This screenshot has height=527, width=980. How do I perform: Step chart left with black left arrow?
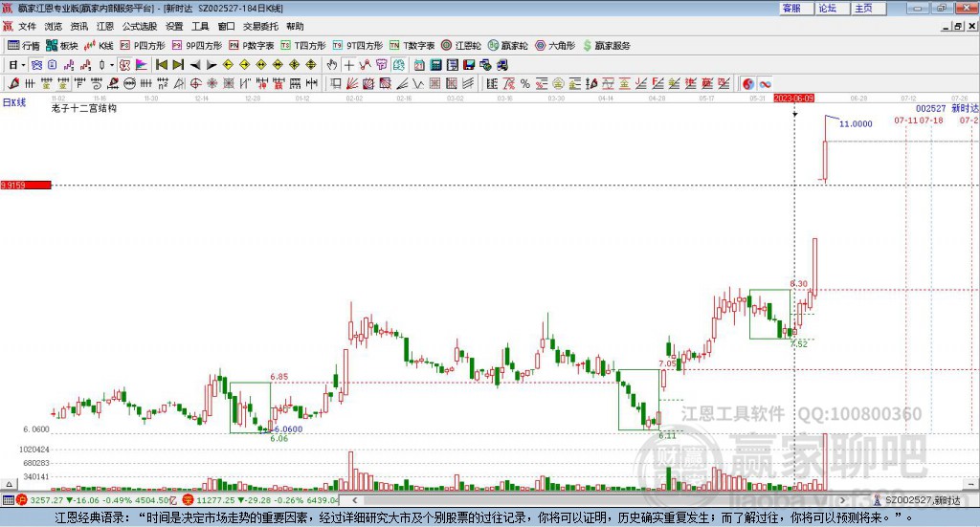(x=195, y=65)
